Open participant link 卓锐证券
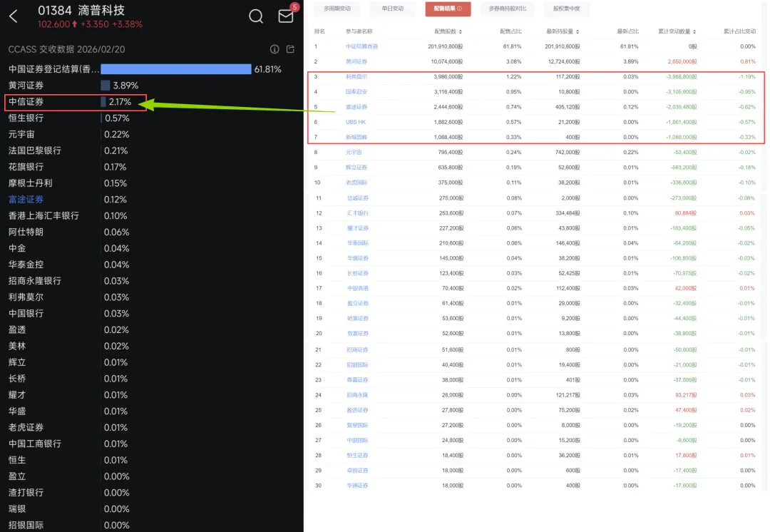770x532 pixels. click(357, 471)
